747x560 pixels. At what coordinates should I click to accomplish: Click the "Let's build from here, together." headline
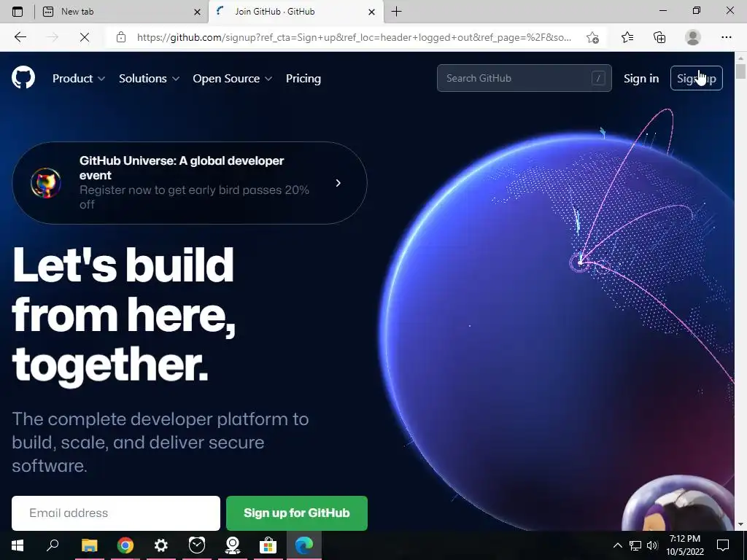pyautogui.click(x=124, y=315)
